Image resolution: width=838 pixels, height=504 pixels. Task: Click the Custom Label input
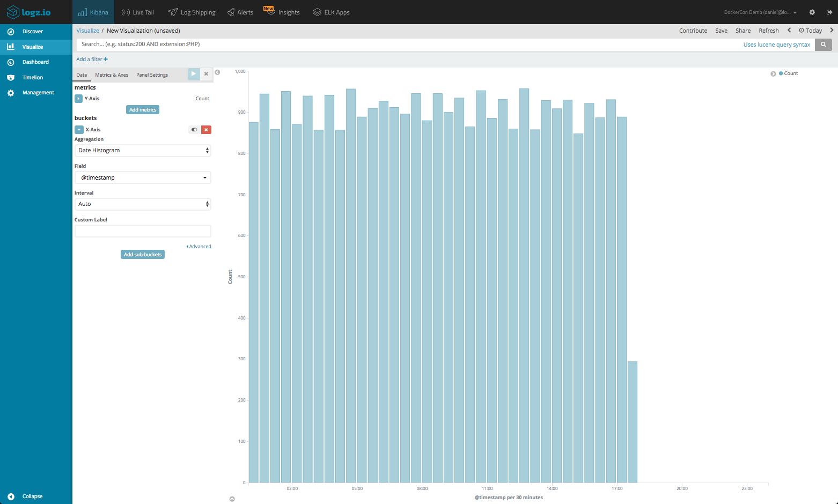143,231
